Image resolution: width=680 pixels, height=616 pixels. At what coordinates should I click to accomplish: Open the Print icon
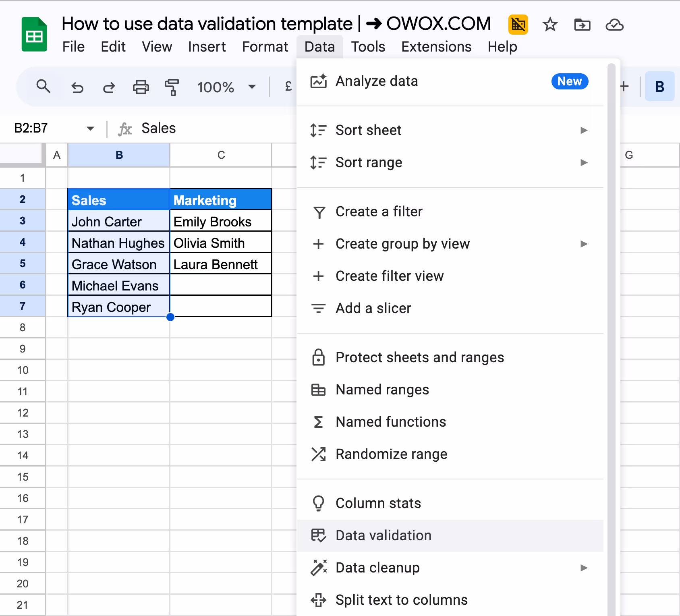click(x=140, y=87)
